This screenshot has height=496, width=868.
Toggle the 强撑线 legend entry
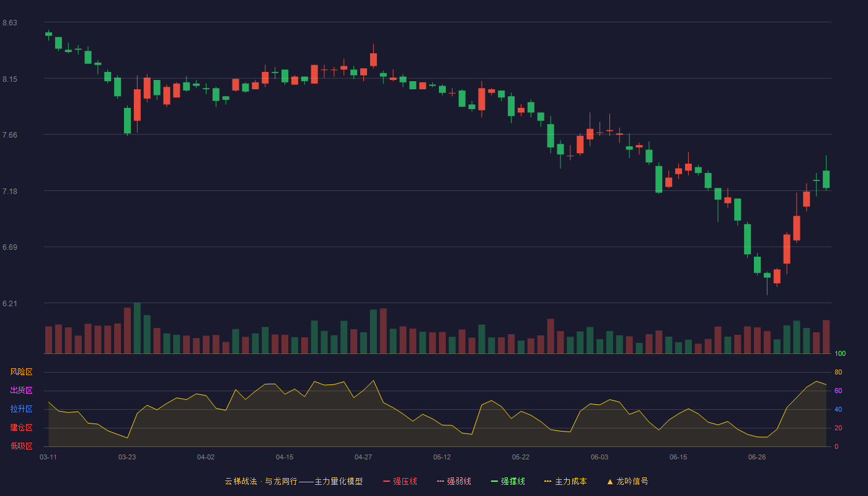click(508, 481)
